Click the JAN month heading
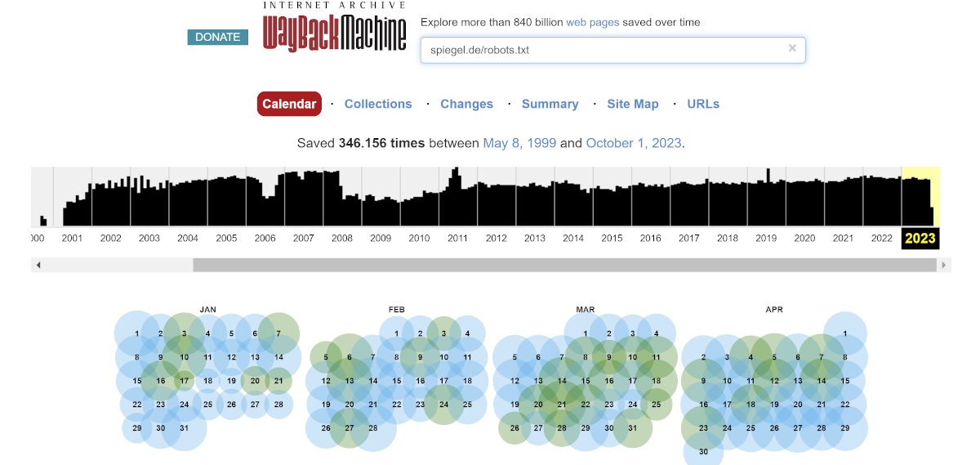 click(208, 310)
